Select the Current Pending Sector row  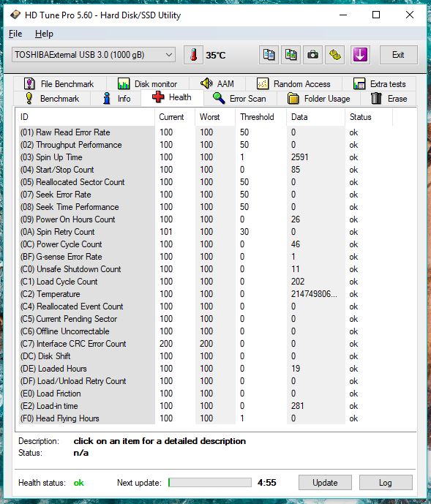pyautogui.click(x=206, y=319)
